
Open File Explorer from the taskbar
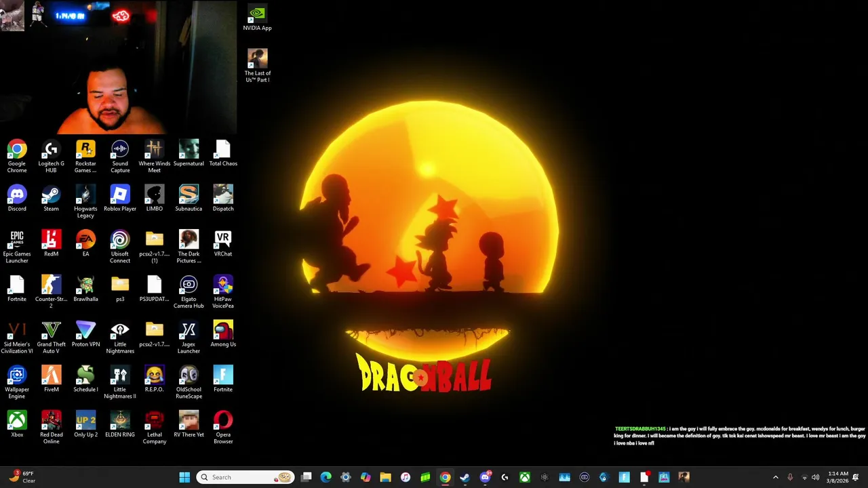pos(385,477)
